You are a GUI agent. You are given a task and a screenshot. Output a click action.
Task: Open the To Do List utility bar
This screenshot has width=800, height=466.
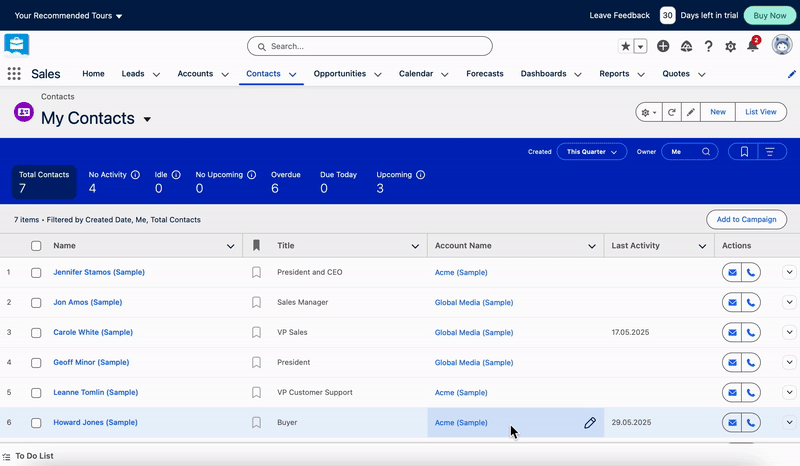[29, 456]
